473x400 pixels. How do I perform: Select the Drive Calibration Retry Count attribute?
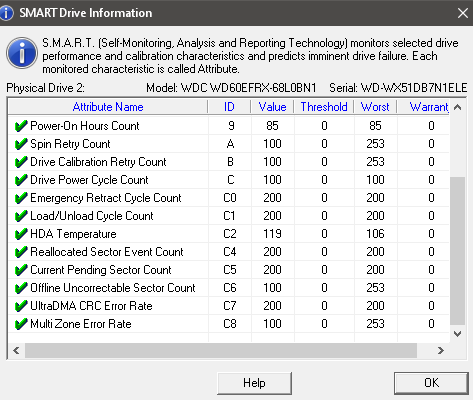click(x=98, y=162)
